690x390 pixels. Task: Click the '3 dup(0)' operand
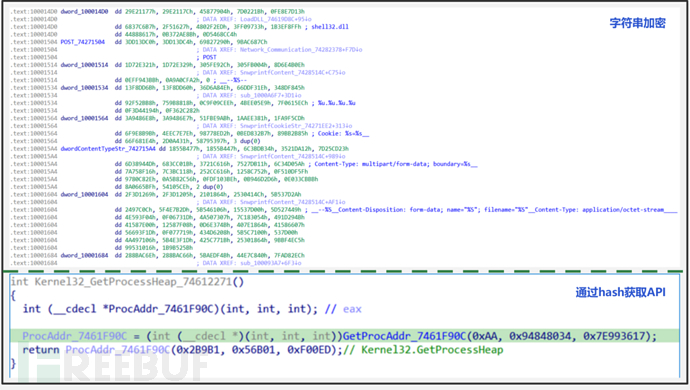coord(248,141)
